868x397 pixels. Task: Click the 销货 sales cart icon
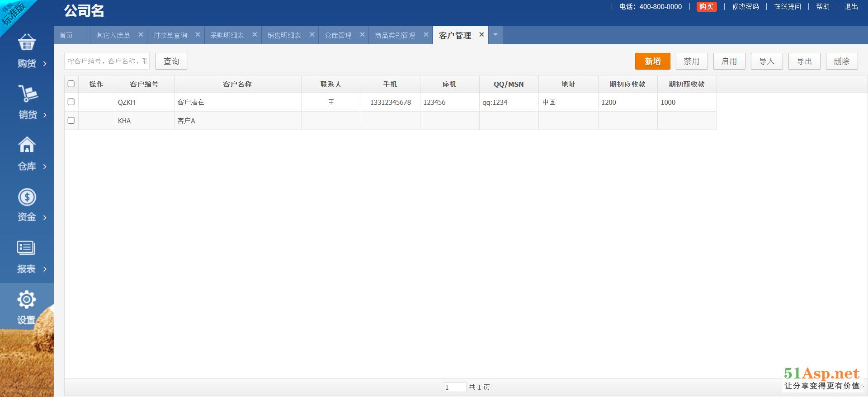[28, 93]
